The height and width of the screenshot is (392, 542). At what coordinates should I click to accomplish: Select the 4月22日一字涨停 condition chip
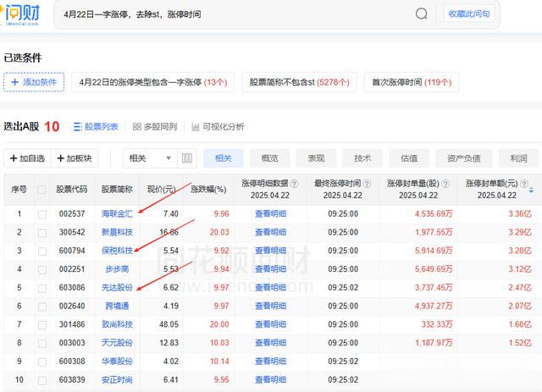pyautogui.click(x=152, y=82)
